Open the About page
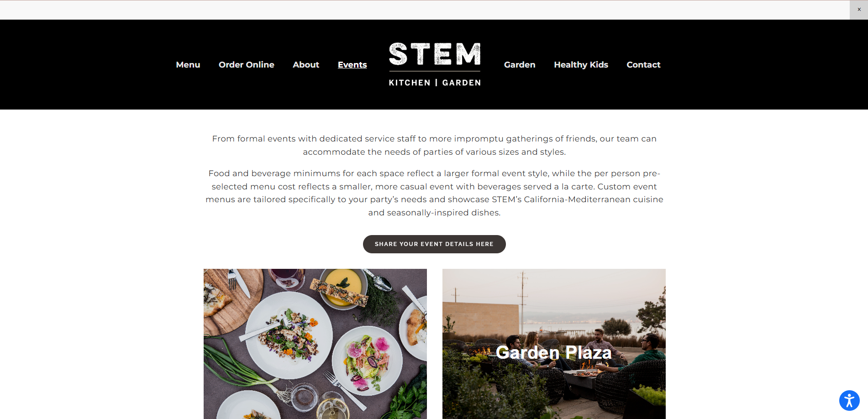The image size is (868, 419). pyautogui.click(x=306, y=65)
